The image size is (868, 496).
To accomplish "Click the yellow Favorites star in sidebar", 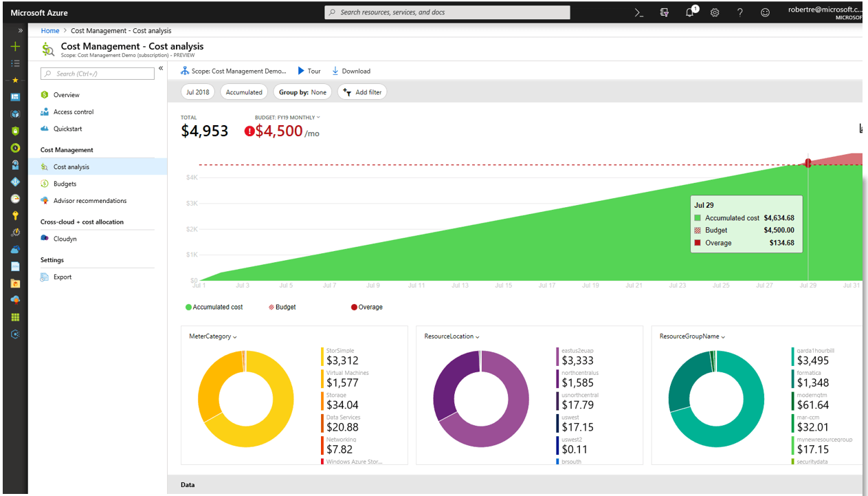I will pos(15,80).
